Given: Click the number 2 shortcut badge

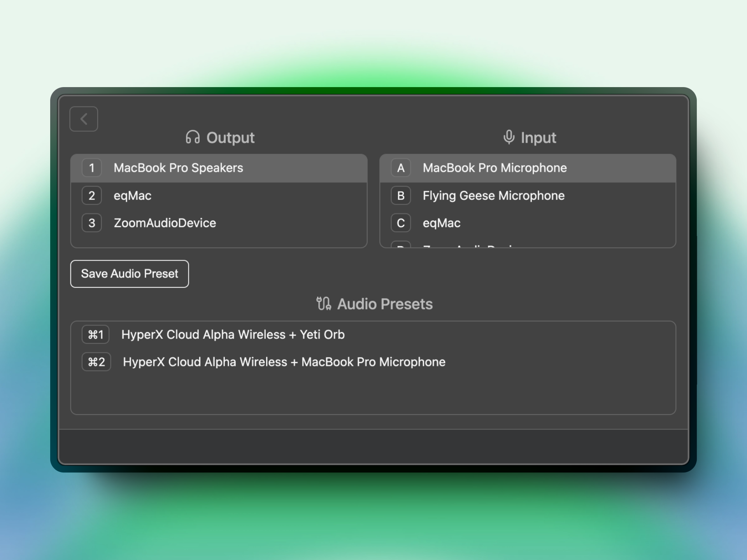Looking at the screenshot, I should point(92,196).
